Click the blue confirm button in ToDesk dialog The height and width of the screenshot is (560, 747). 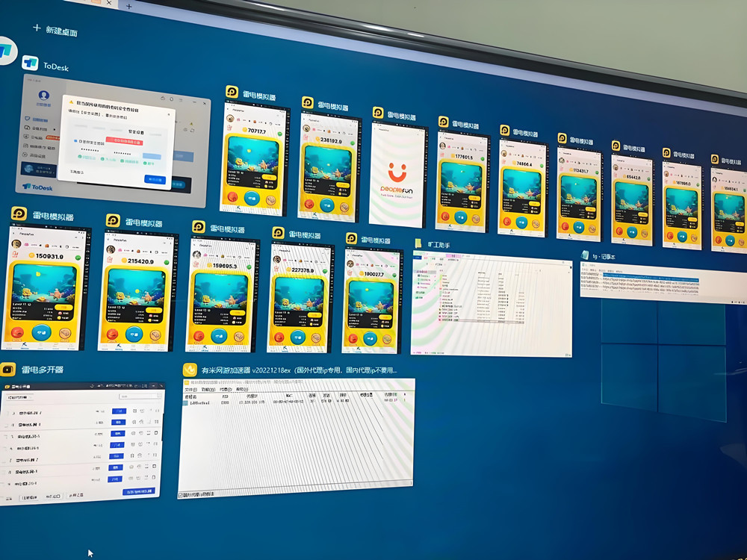[155, 179]
